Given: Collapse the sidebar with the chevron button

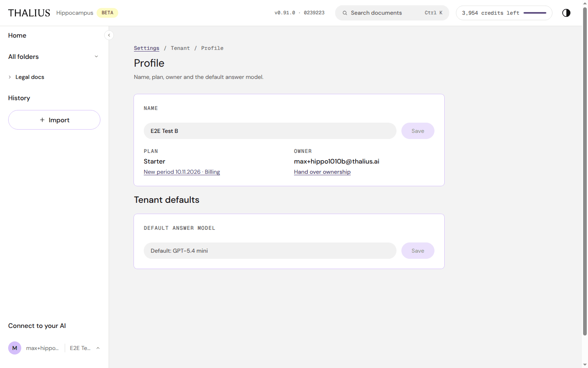Looking at the screenshot, I should [109, 35].
